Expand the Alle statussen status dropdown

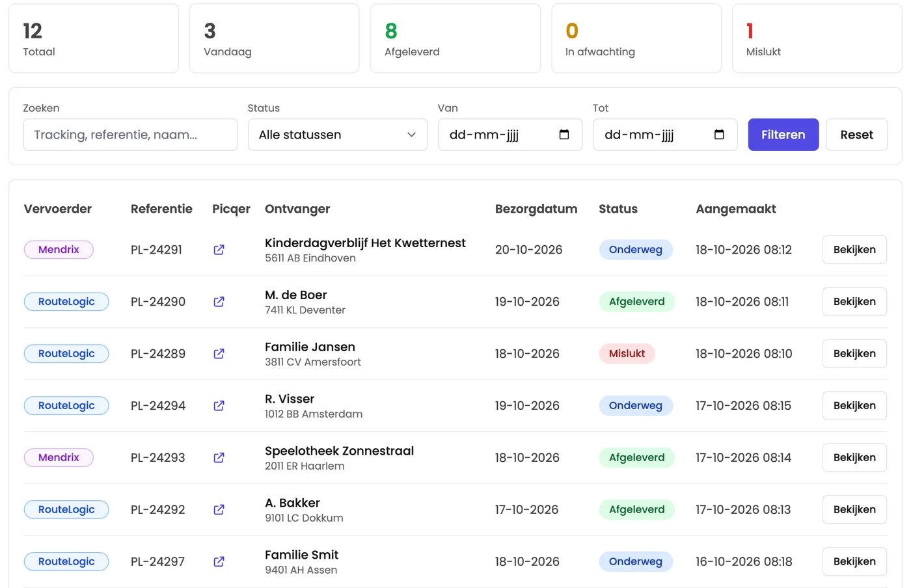338,135
